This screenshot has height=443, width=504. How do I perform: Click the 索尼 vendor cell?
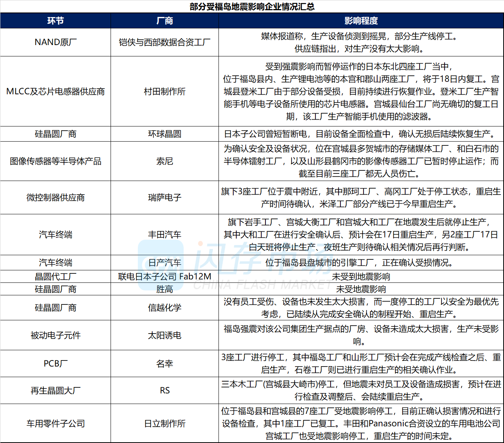click(165, 161)
